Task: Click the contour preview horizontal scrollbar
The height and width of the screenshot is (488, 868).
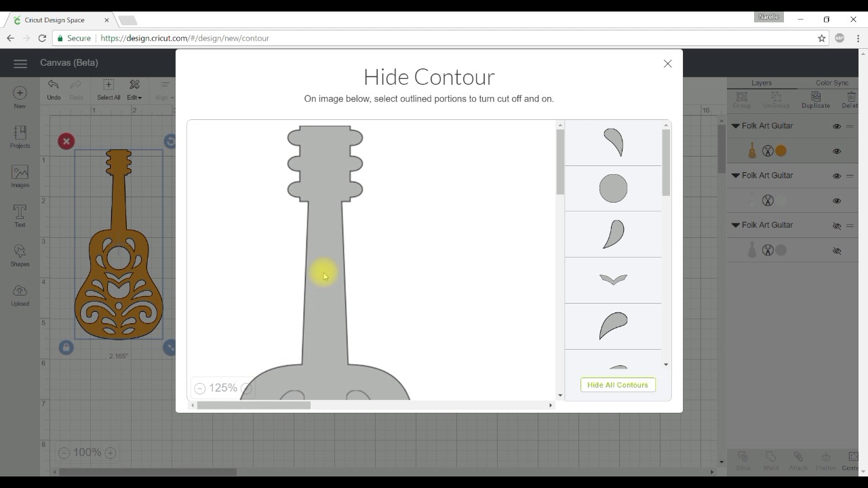Action: pos(254,405)
